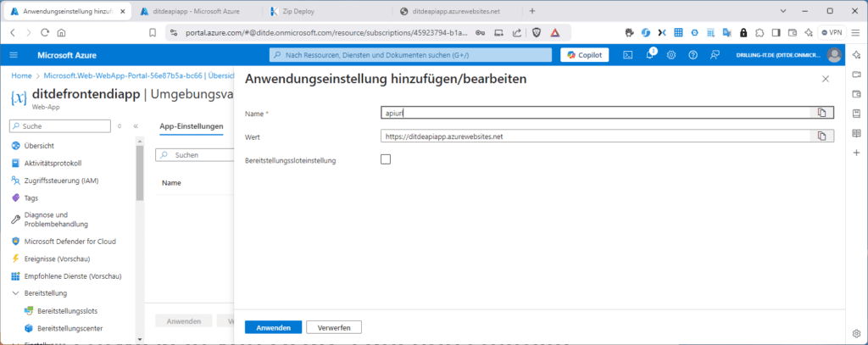The image size is (868, 345).
Task: Go to the Home breadcrumb link
Action: coord(21,75)
